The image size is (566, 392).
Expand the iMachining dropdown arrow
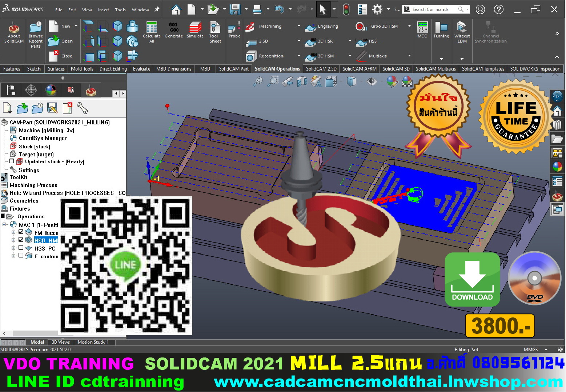(x=299, y=26)
